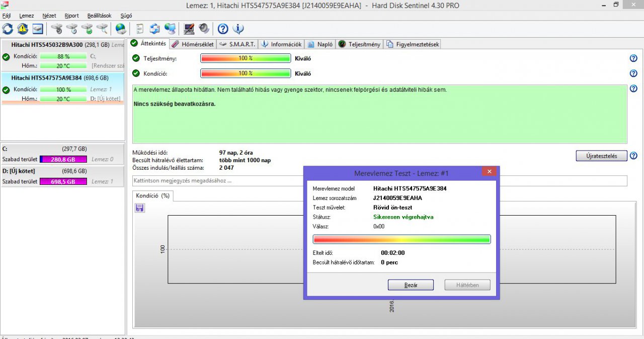The height and width of the screenshot is (339, 644).
Task: Click the blue arrows send report icon
Action: point(155,28)
